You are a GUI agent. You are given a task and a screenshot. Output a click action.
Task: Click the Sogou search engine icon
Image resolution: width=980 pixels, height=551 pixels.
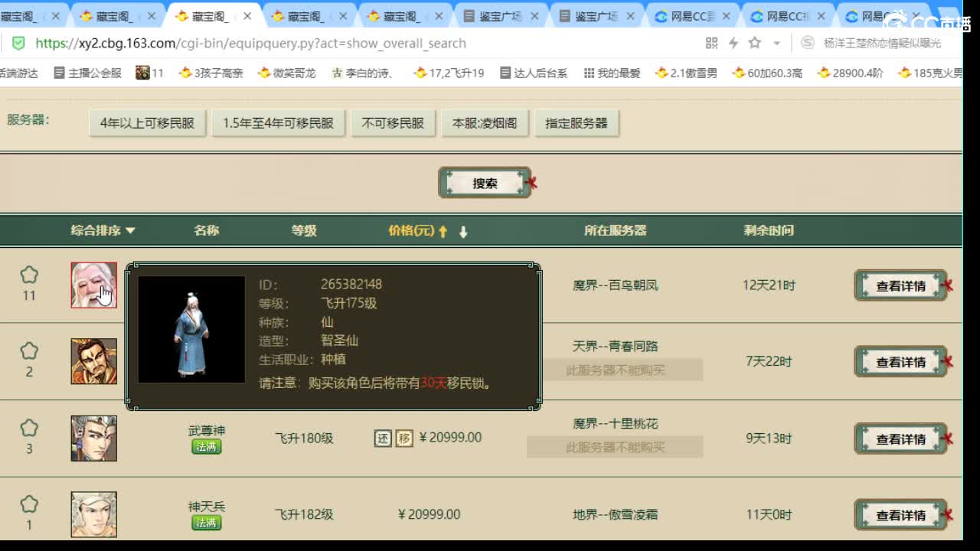pyautogui.click(x=806, y=43)
